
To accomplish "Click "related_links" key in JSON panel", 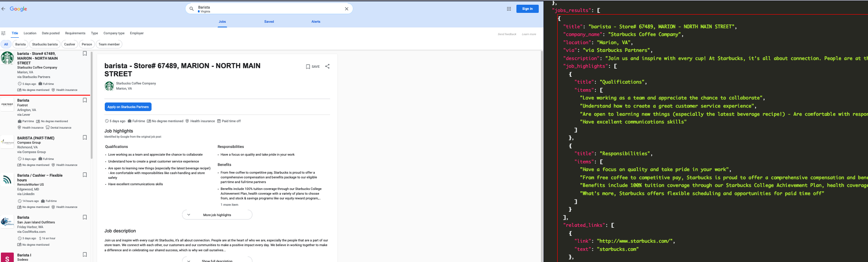I will pyautogui.click(x=584, y=225).
